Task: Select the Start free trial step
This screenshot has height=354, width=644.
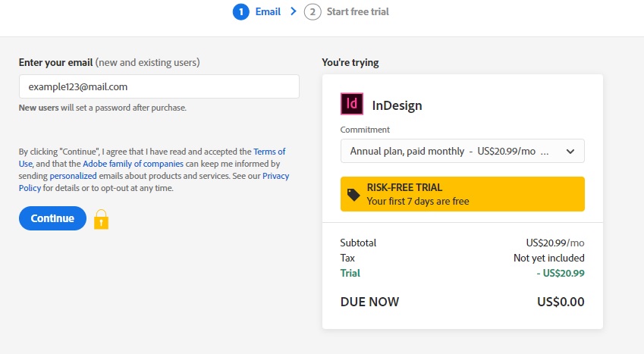Action: click(358, 12)
